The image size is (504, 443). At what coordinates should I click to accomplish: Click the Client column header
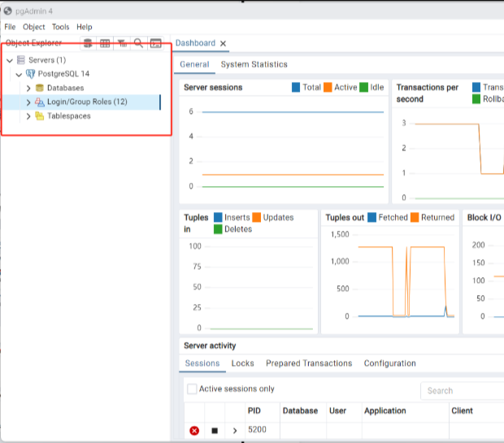coord(462,410)
